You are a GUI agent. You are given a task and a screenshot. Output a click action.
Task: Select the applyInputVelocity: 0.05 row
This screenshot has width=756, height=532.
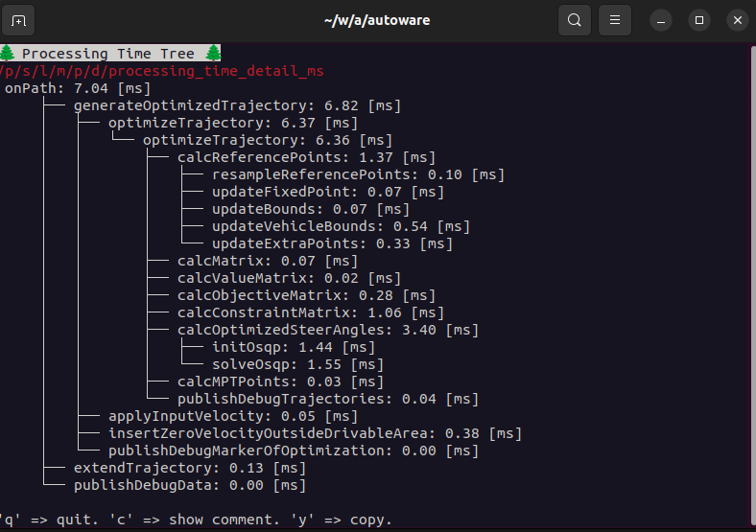coord(233,416)
